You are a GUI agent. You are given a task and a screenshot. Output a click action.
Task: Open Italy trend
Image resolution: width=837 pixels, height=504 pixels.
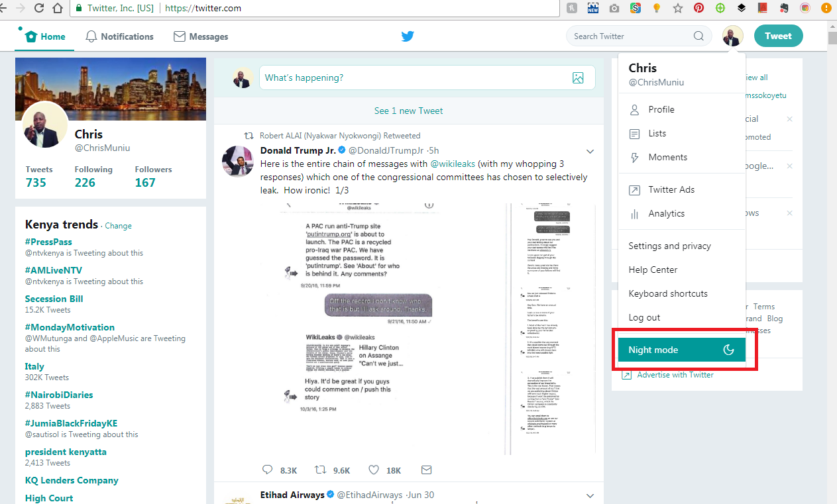click(x=34, y=366)
